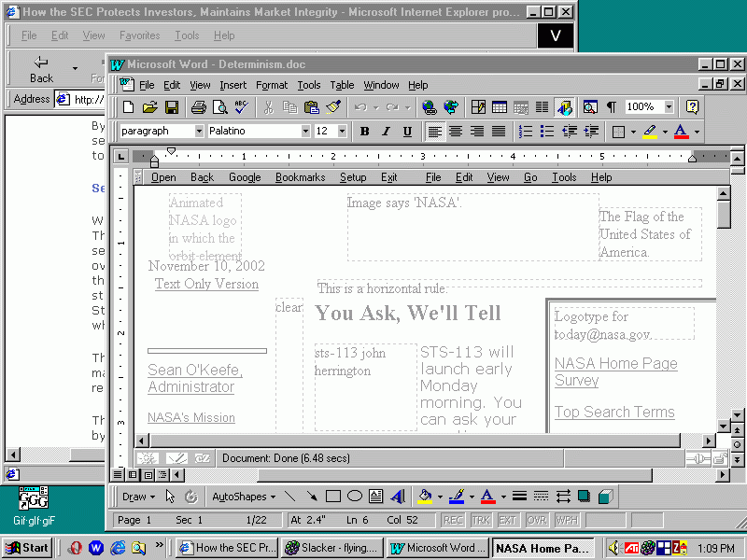Open Print Preview in Word's toolbar
Viewport: 747px width, 560px height.
click(220, 107)
